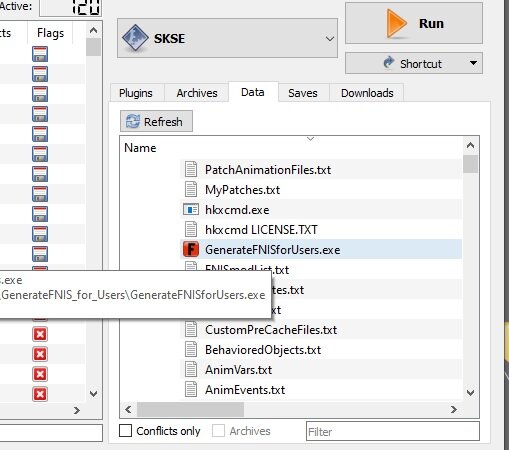
Task: Switch to the Archives tab
Action: [197, 93]
